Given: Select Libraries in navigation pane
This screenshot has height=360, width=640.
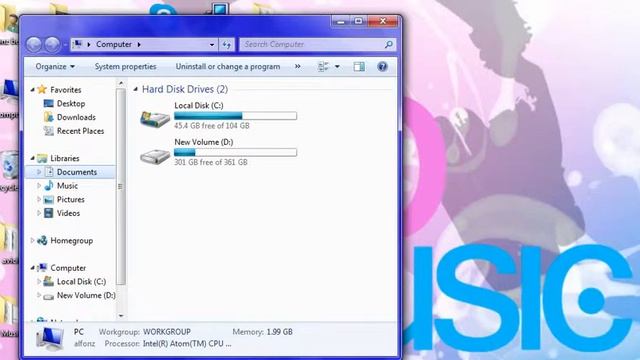Looking at the screenshot, I should pyautogui.click(x=64, y=158).
